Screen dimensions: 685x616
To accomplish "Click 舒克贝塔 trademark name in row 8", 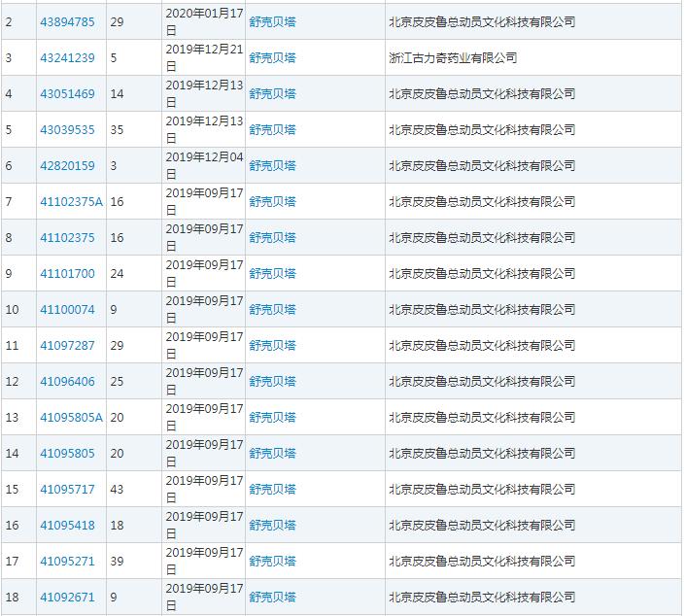I will (272, 238).
